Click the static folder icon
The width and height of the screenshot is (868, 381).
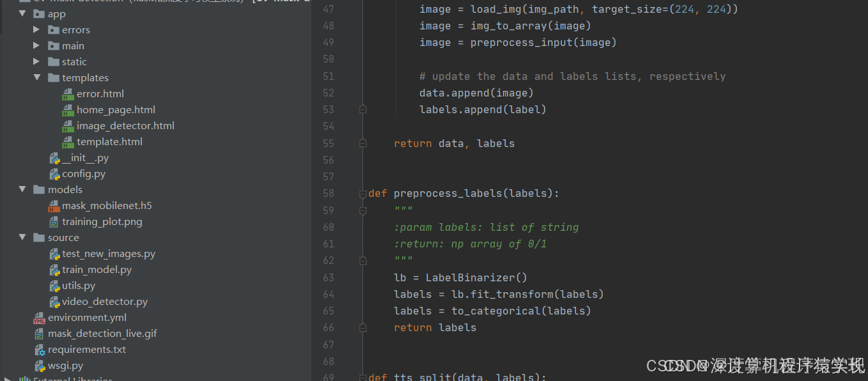click(x=53, y=61)
